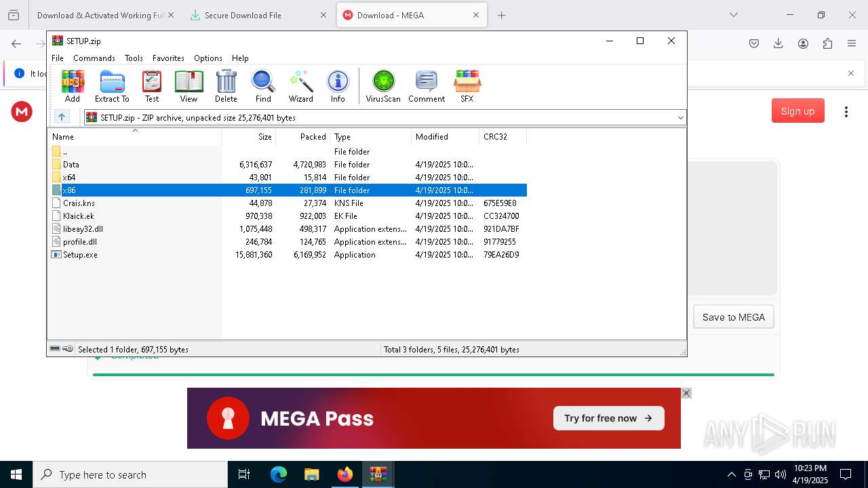Open a new browser tab

coord(502,15)
